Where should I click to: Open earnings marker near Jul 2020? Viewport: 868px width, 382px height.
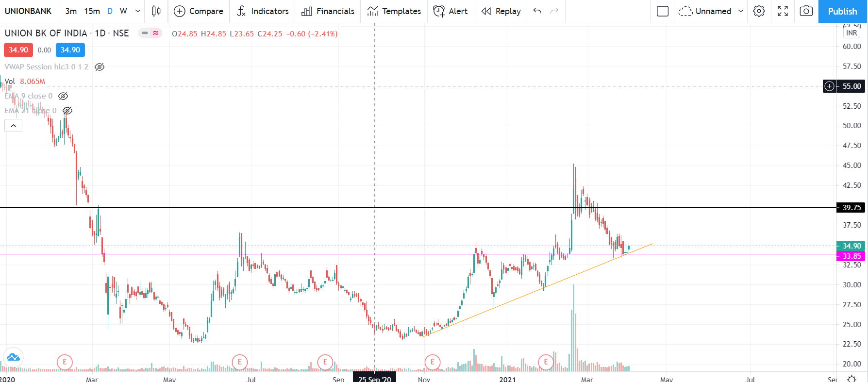[x=239, y=362]
